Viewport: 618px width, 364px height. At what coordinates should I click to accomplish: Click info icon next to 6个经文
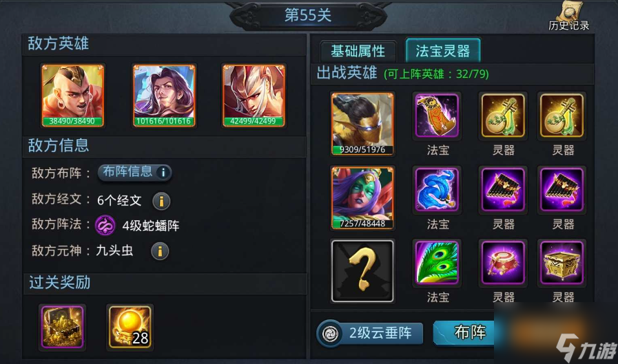161,201
